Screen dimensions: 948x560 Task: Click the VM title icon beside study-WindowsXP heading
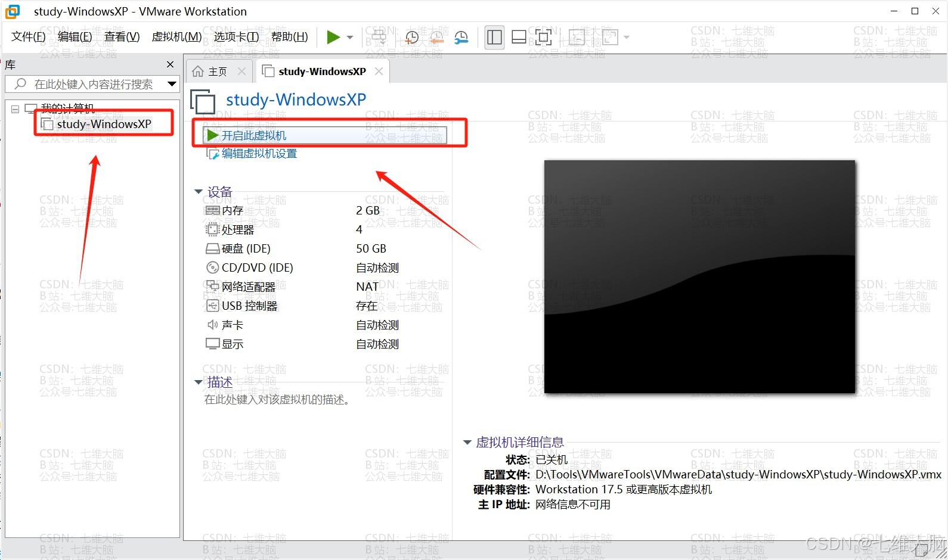(203, 101)
